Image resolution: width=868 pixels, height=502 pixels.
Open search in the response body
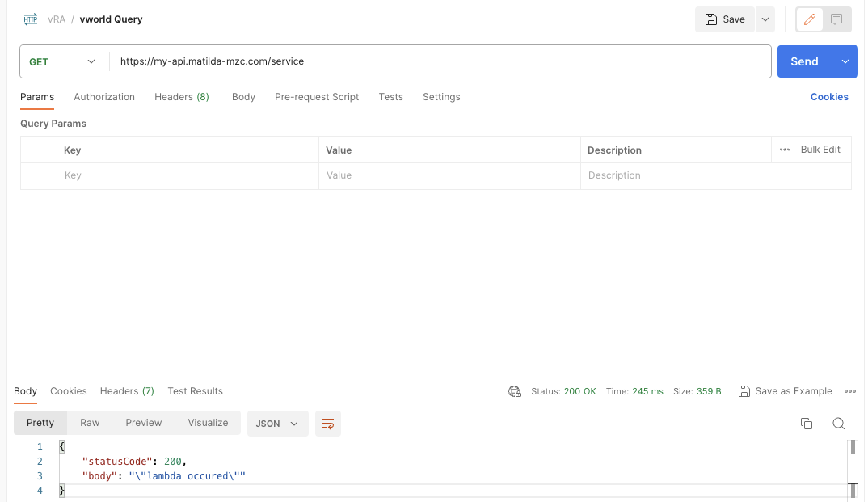(839, 424)
